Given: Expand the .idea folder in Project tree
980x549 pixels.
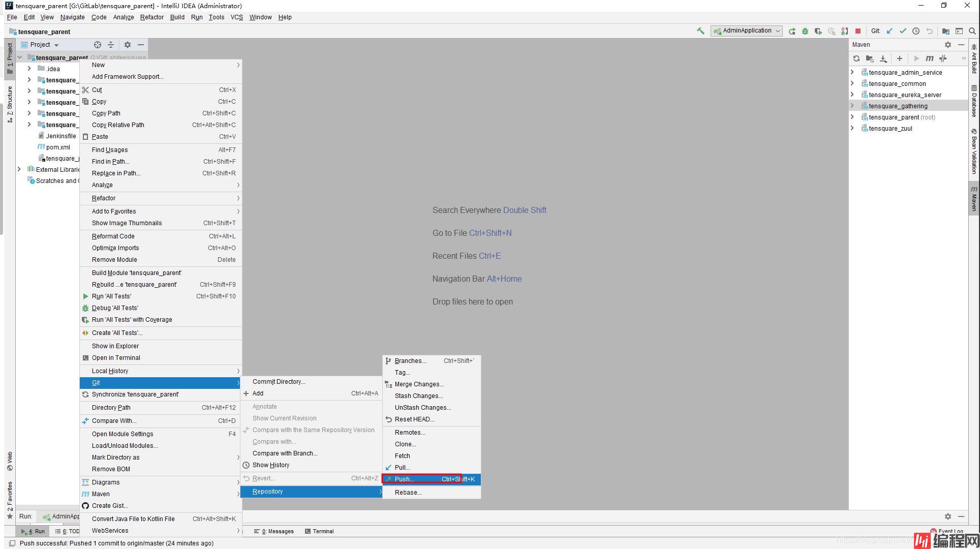Looking at the screenshot, I should coord(29,69).
